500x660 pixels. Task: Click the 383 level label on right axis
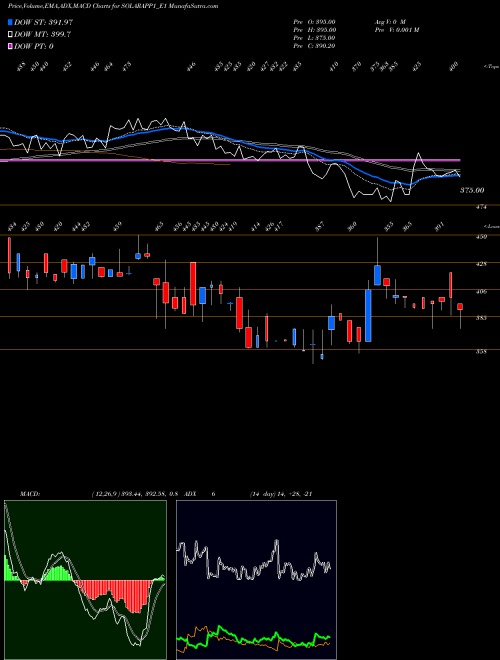[x=481, y=318]
